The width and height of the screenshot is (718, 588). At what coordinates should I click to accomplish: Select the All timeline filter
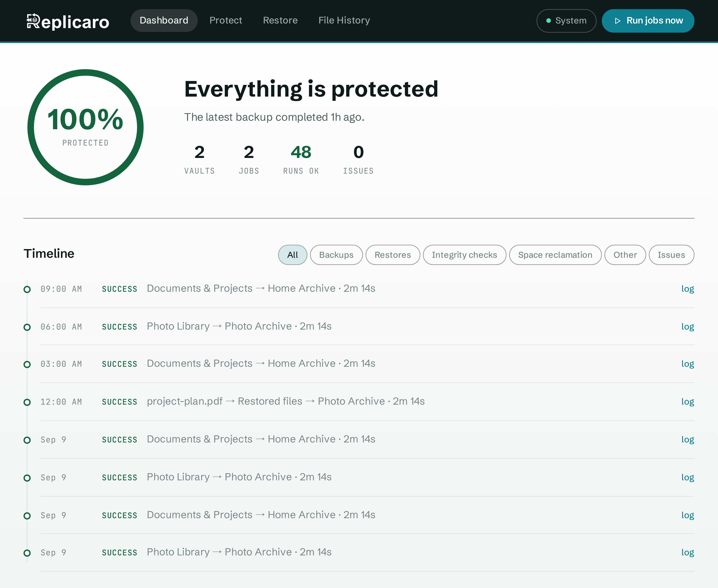pyautogui.click(x=293, y=255)
